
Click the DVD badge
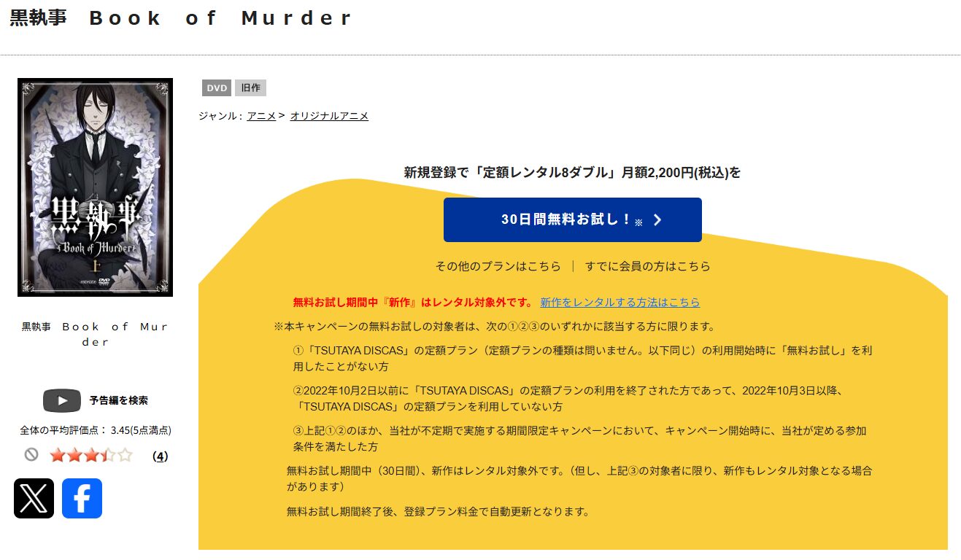point(217,88)
